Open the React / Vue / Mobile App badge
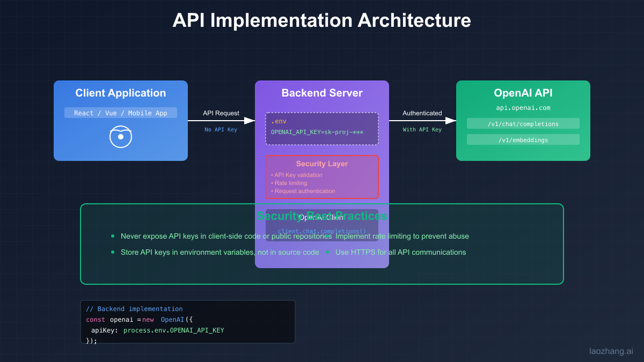The height and width of the screenshot is (362, 644). tap(120, 113)
